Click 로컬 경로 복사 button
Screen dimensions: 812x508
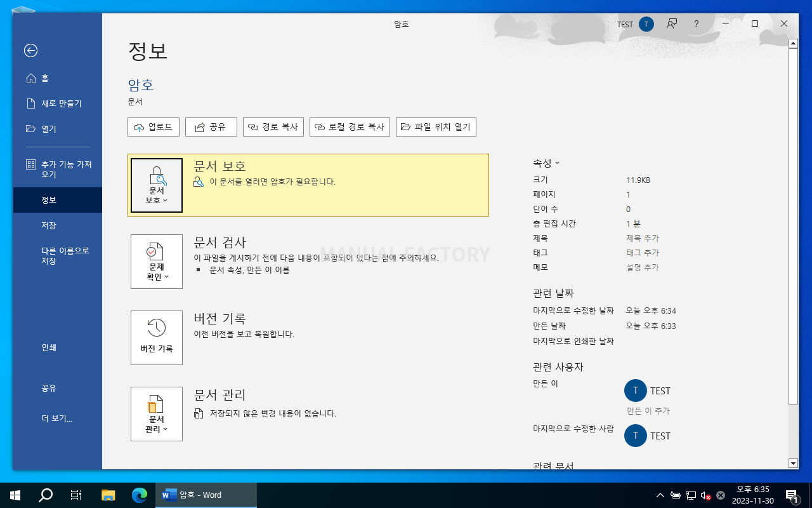350,127
